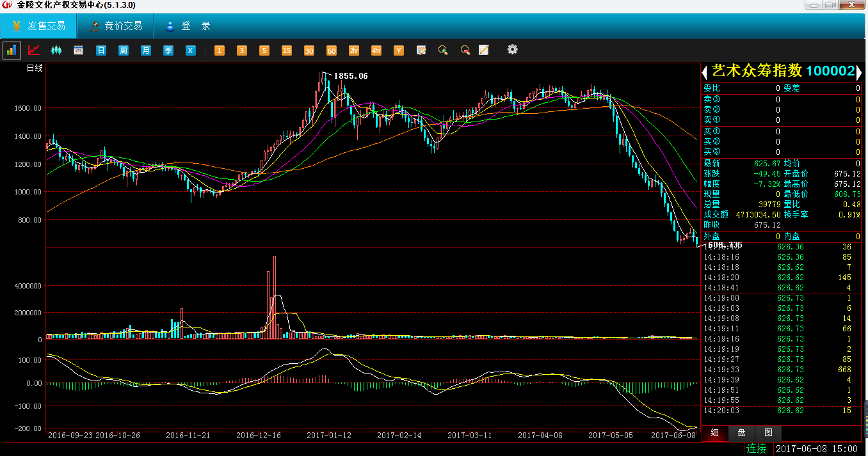Click the 艺术众筹指数 title

tap(757, 70)
